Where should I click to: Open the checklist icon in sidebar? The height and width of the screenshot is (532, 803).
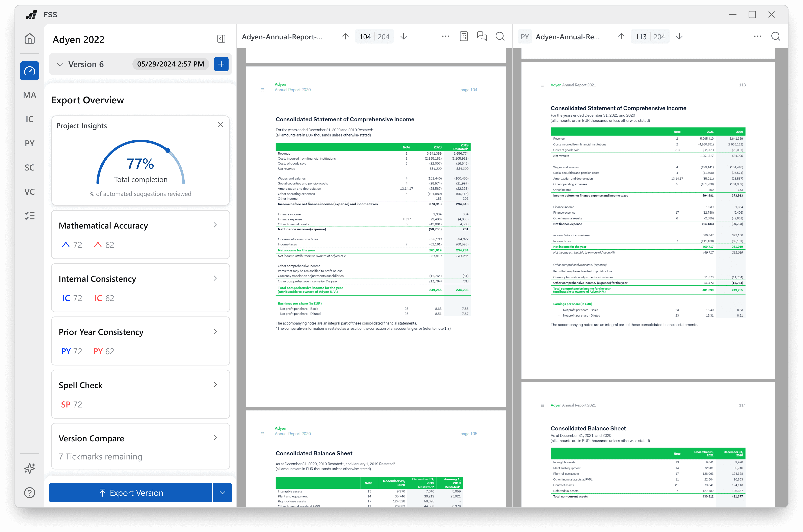pyautogui.click(x=29, y=216)
